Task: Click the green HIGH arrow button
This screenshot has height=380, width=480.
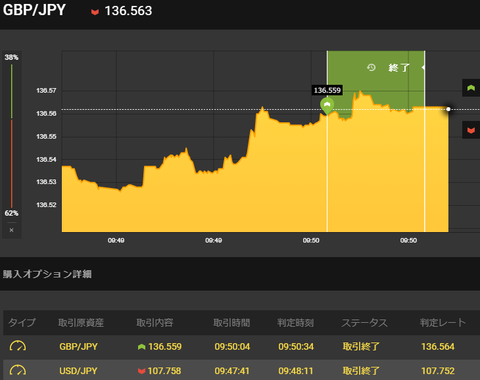Action: click(471, 88)
